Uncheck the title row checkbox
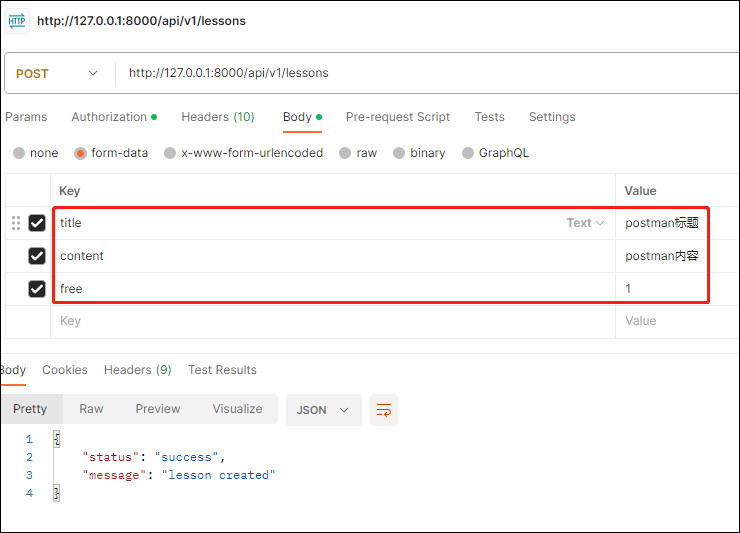This screenshot has width=740, height=533. coord(37,223)
